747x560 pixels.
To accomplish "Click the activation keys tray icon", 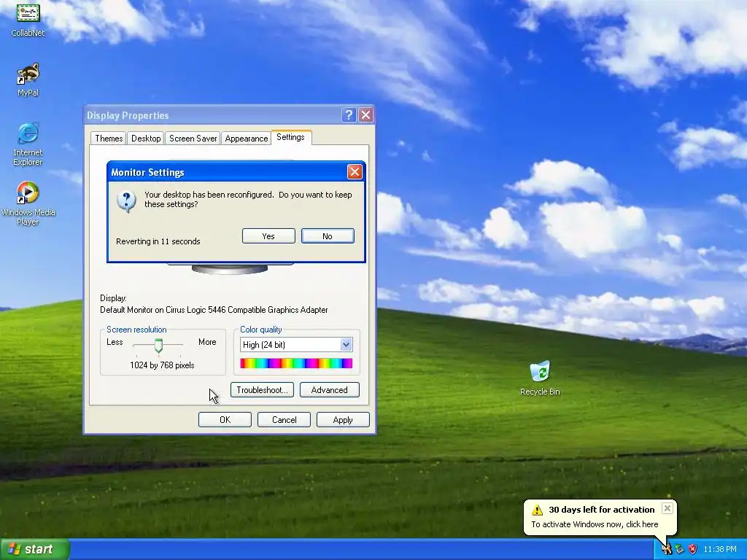I will tap(667, 549).
